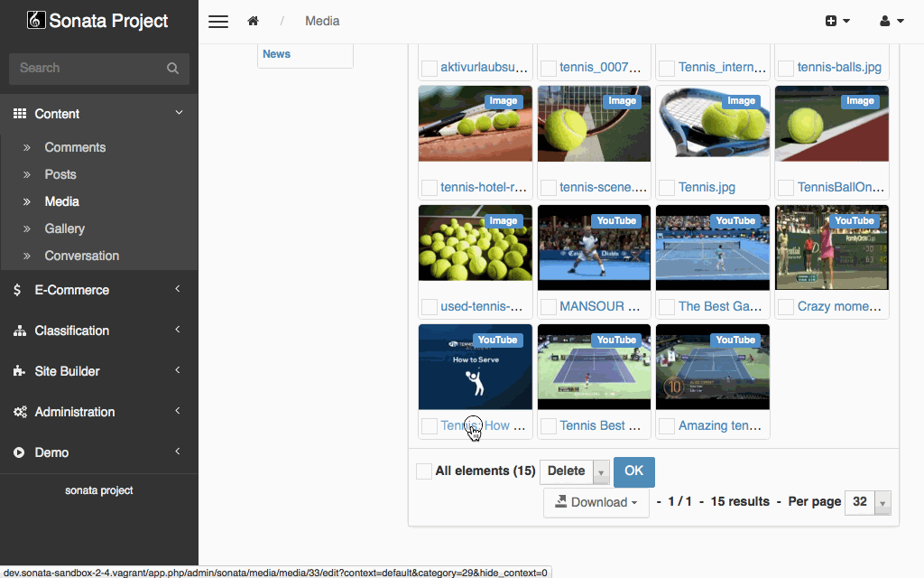The width and height of the screenshot is (924, 578).
Task: Click the Sonata Project logo icon
Action: (x=35, y=20)
